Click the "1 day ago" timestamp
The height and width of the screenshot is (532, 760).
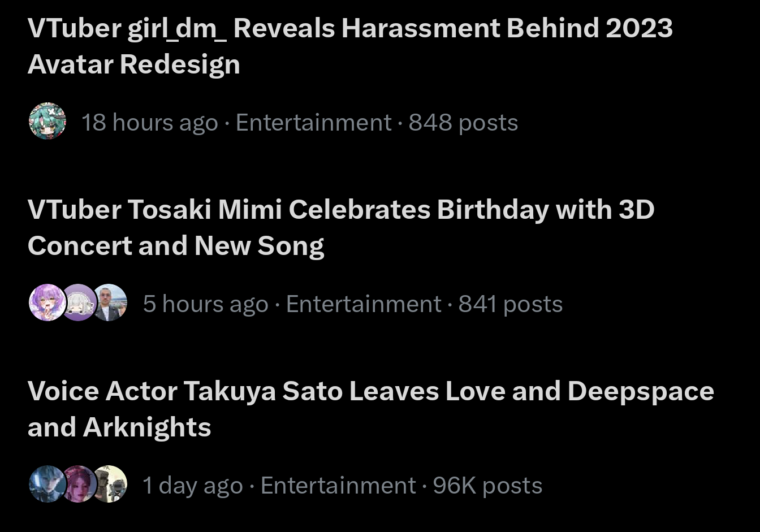click(x=192, y=486)
